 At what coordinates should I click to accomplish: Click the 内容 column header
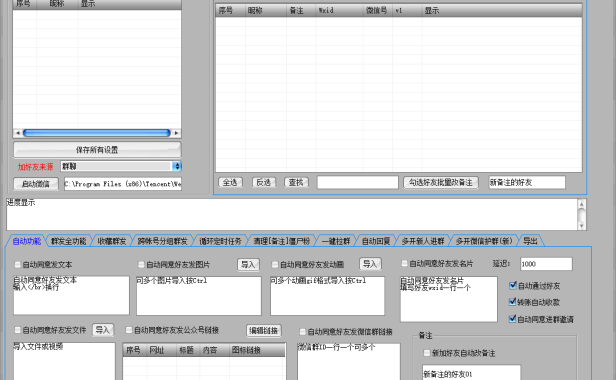tap(214, 350)
